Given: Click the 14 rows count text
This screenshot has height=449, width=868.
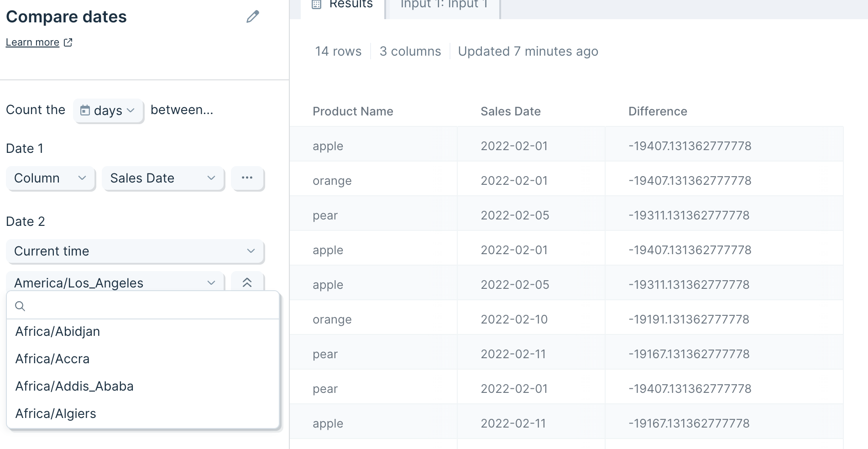Looking at the screenshot, I should click(x=338, y=52).
